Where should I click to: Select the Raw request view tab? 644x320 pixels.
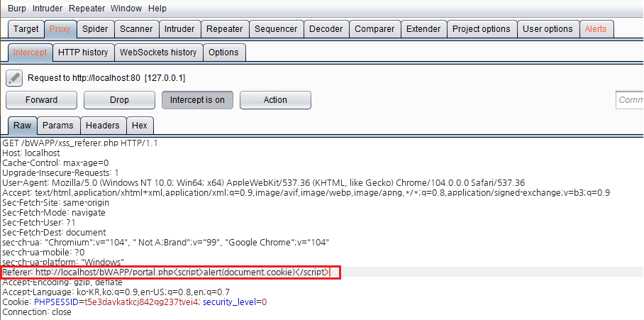(x=22, y=126)
